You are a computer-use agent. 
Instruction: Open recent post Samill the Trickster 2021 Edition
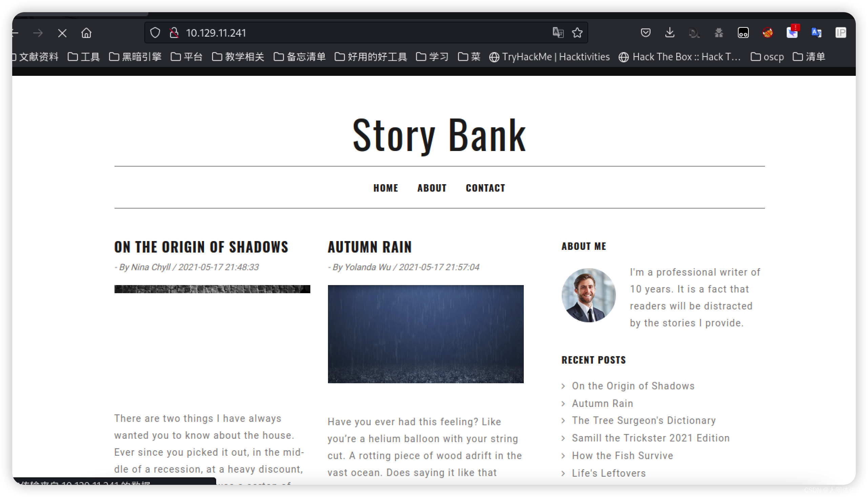point(650,438)
